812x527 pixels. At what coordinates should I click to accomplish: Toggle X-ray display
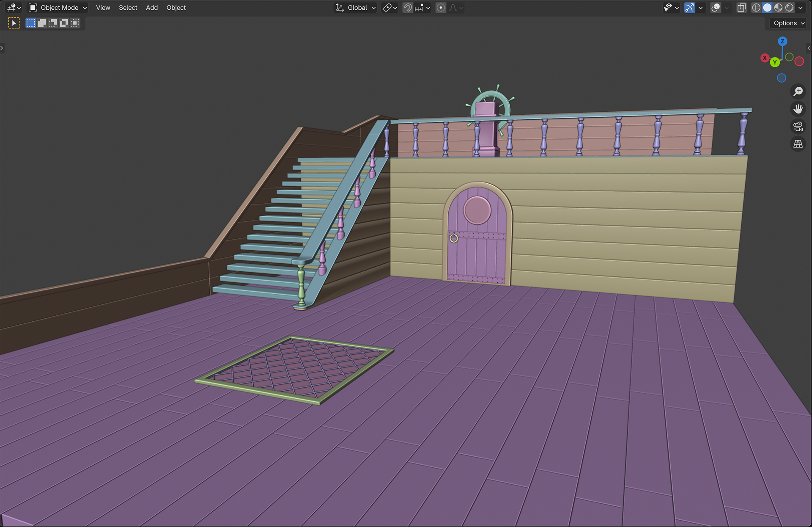tap(741, 8)
